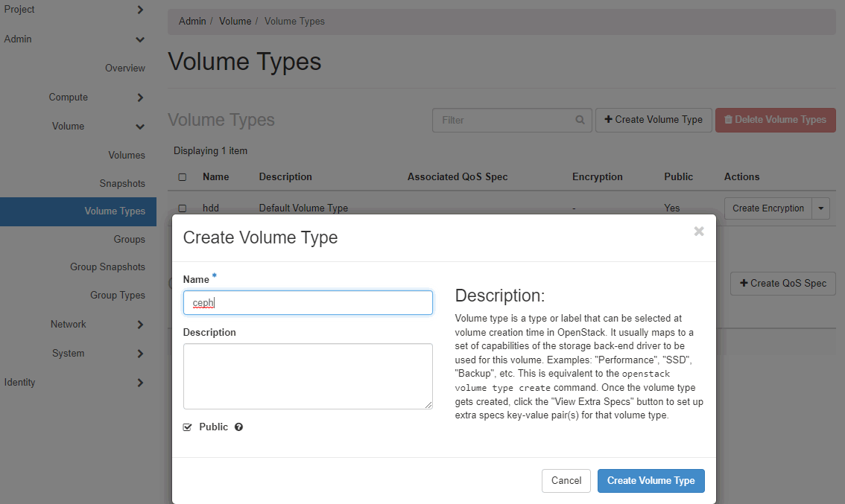Go to Group Types in sidebar

click(x=118, y=295)
